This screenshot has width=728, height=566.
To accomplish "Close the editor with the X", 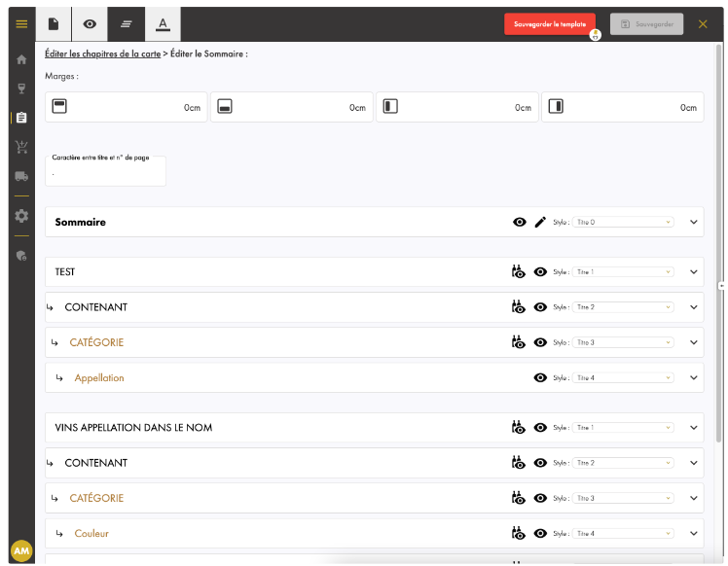I will (703, 24).
